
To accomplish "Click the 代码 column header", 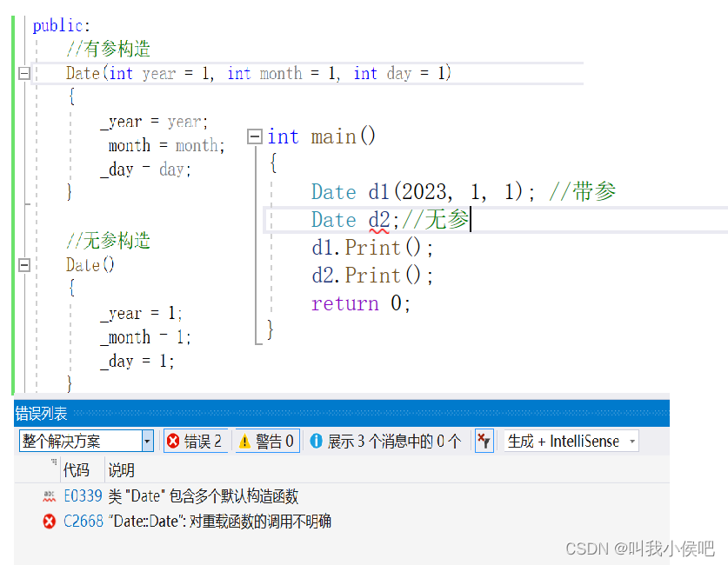I will click(77, 469).
